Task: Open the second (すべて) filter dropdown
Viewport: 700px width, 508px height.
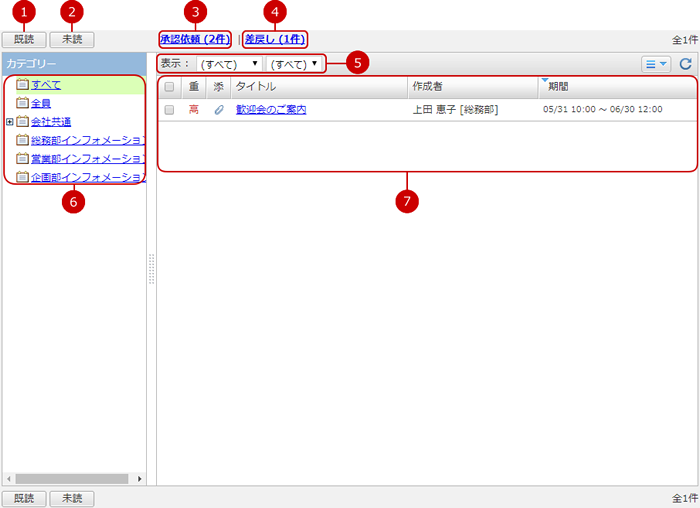Action: (x=295, y=64)
